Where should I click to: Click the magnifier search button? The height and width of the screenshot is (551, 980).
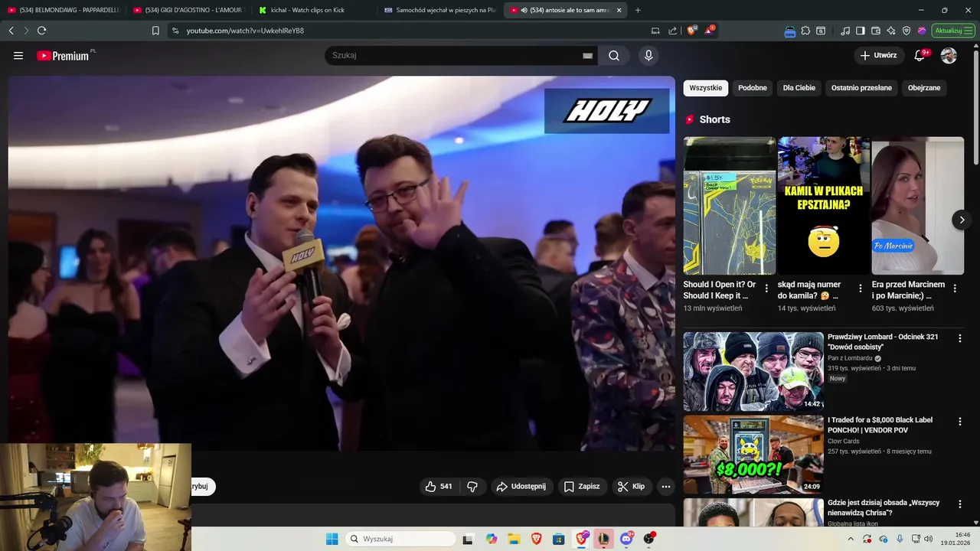(614, 56)
